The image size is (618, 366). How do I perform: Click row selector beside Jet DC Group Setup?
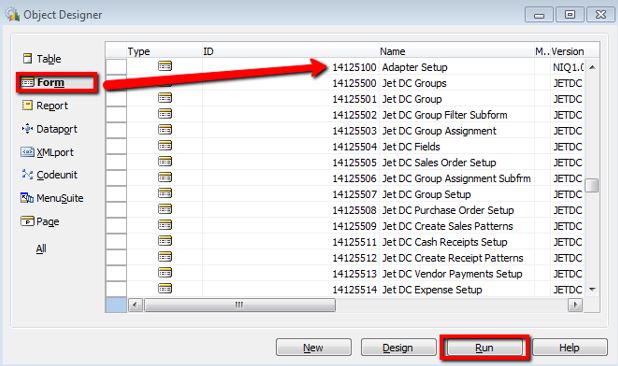click(116, 194)
